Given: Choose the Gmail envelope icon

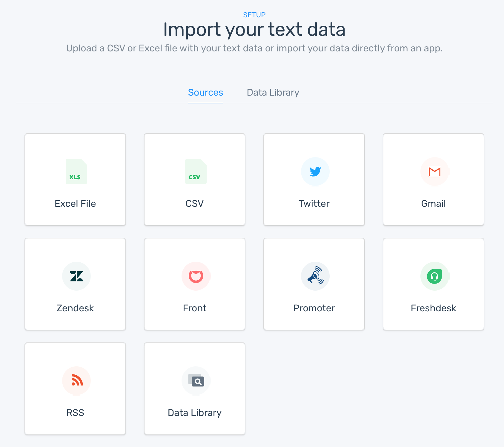Looking at the screenshot, I should [x=435, y=172].
